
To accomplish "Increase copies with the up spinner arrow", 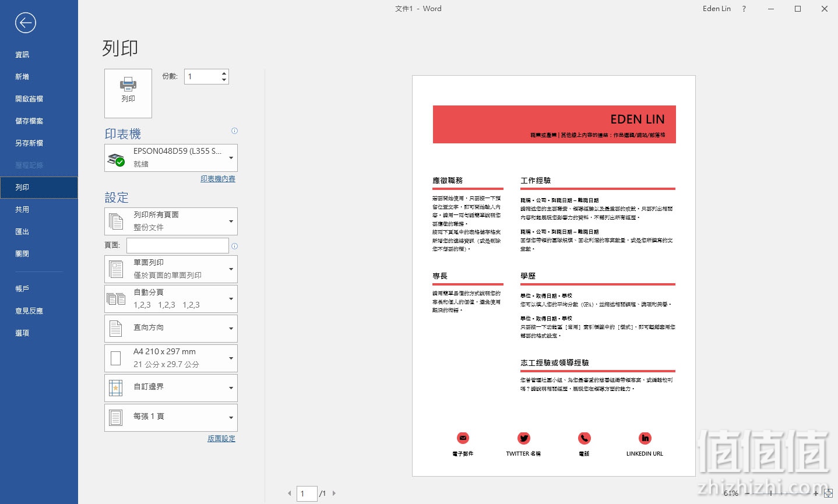I will (x=224, y=73).
